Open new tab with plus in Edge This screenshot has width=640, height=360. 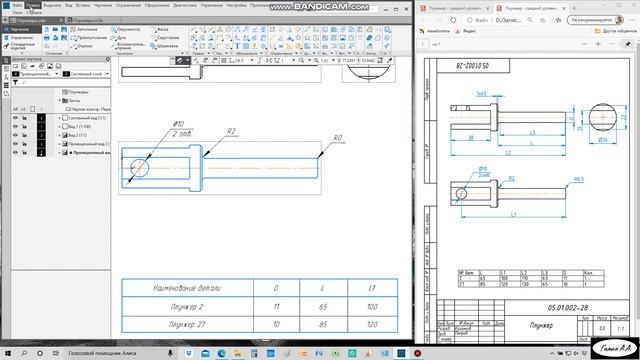click(575, 8)
